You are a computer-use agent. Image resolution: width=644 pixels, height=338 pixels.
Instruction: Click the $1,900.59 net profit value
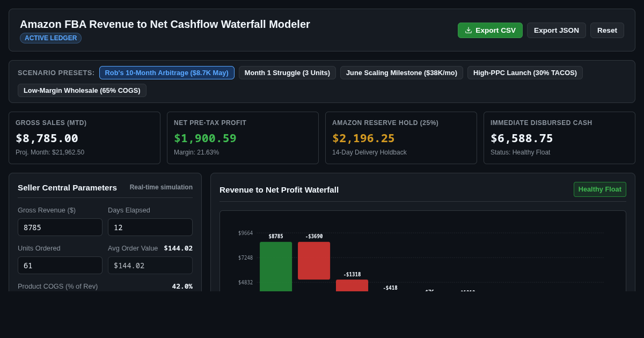[x=205, y=138]
